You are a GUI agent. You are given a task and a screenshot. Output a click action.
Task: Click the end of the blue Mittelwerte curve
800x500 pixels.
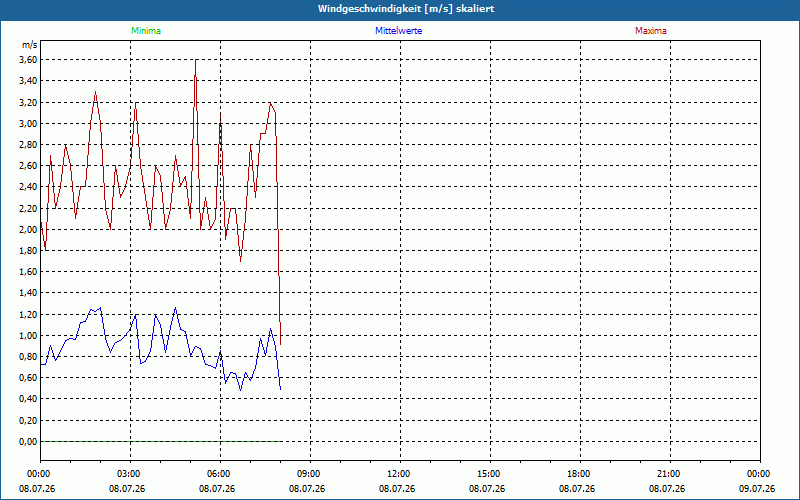(281, 389)
